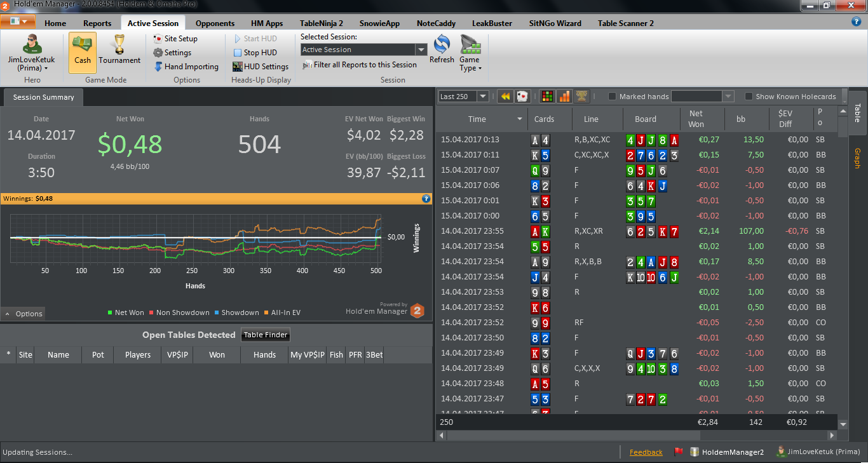Click the VP$IP column header in Open Tables
868x463 pixels.
coord(177,354)
